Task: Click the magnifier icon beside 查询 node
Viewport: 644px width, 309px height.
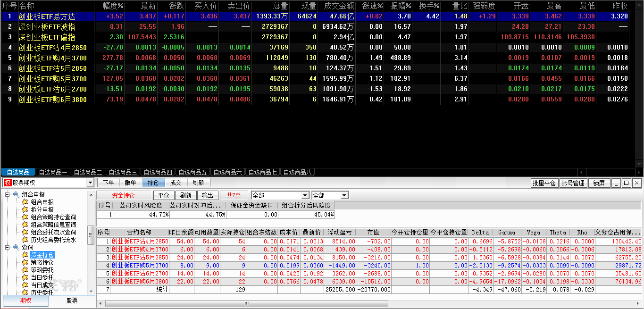Action: [x=16, y=248]
